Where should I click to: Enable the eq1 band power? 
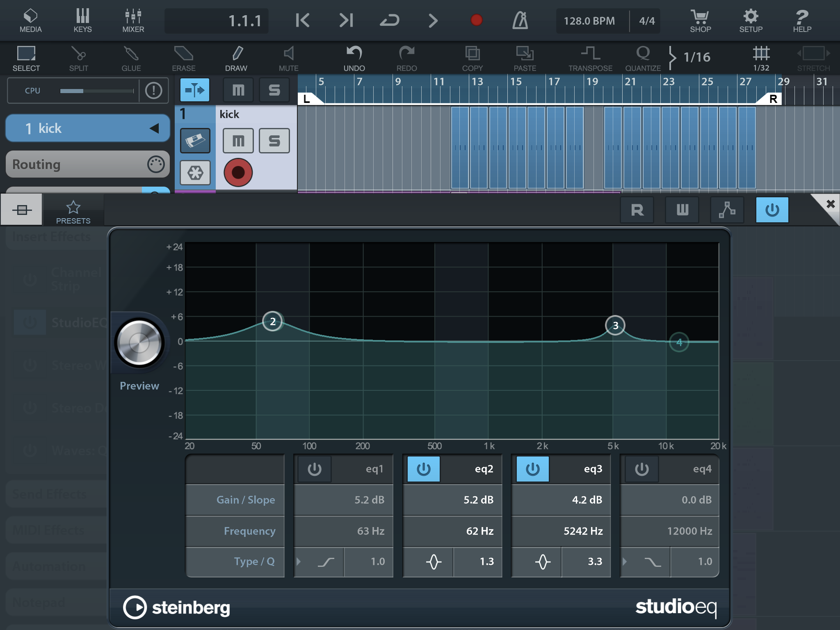(315, 469)
